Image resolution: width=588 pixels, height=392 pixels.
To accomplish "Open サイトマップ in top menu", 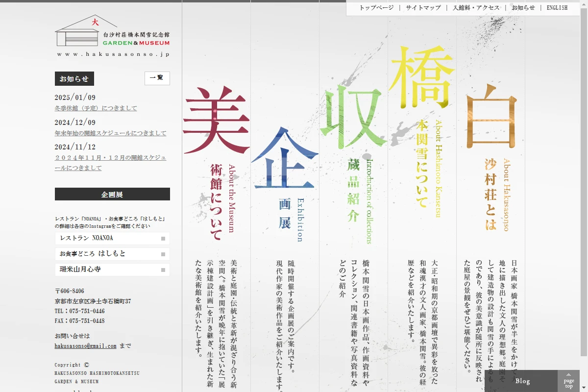I will click(423, 8).
